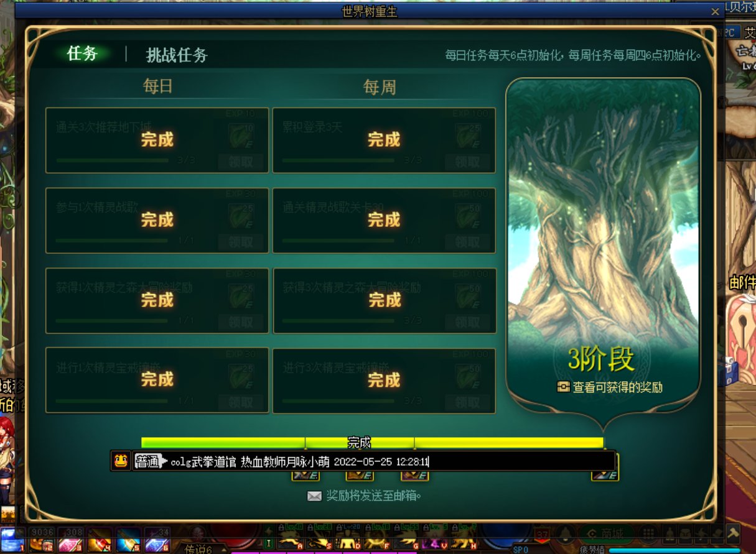Viewport: 756px width, 554px height.
Task: Claim 领取 for 通关3次推荐地下城
Action: 241,162
